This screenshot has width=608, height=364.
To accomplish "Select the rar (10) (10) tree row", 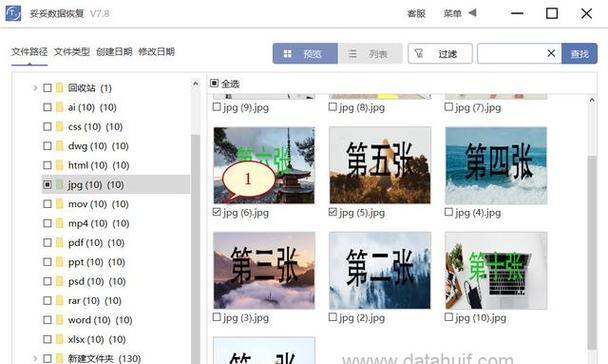I will 116,301.
